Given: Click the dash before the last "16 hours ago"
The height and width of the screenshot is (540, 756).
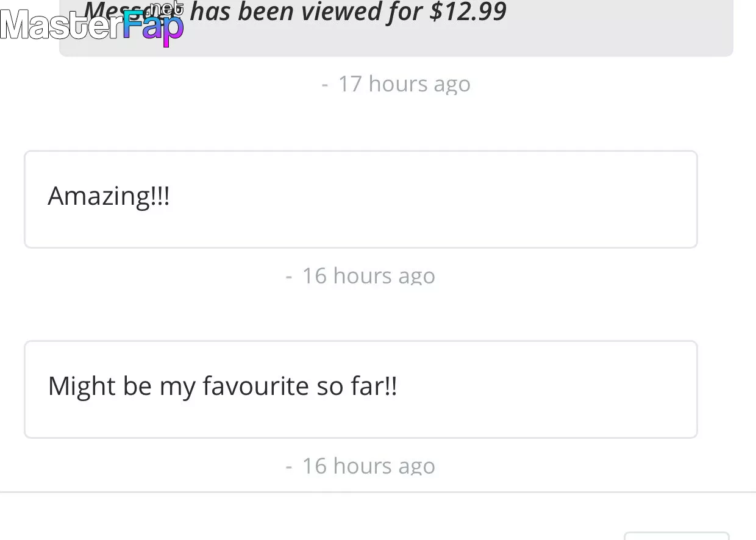Looking at the screenshot, I should click(x=289, y=467).
